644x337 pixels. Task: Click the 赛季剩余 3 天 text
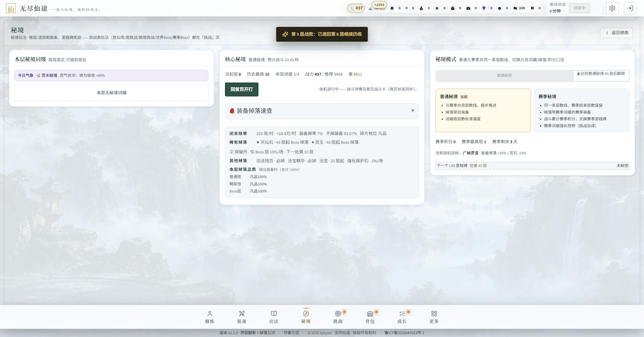[x=505, y=141]
